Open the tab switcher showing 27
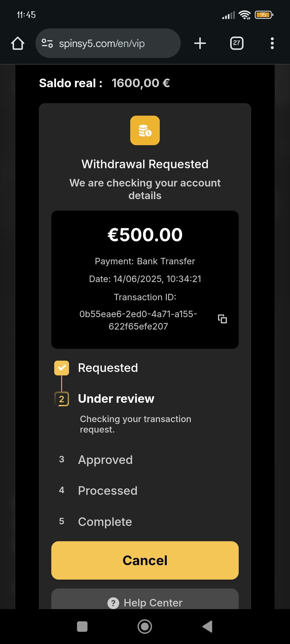The image size is (290, 644). [x=237, y=43]
